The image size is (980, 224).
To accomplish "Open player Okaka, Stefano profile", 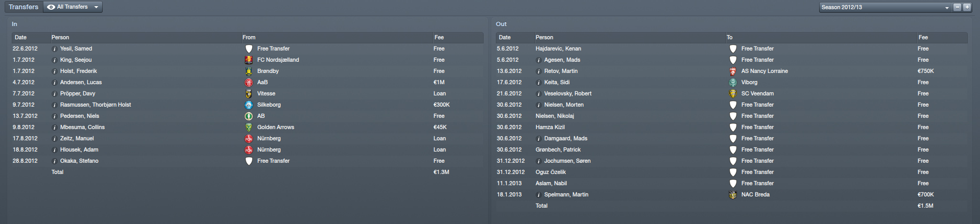I will tap(79, 161).
